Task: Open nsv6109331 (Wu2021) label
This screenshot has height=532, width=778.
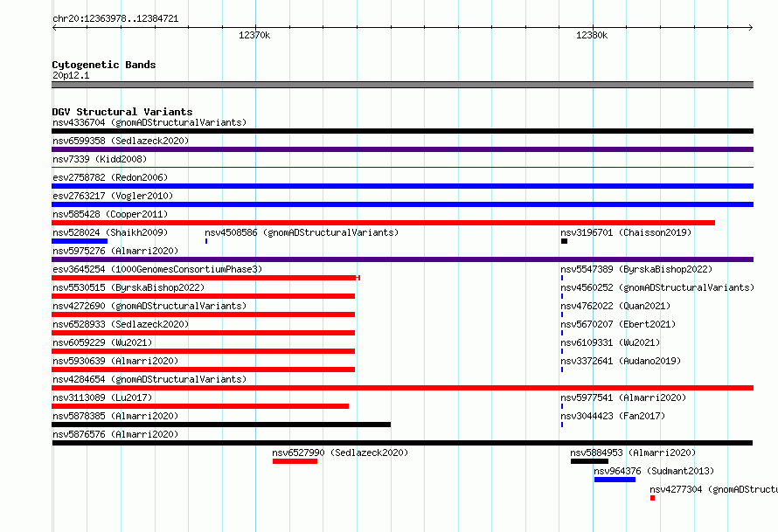Action: pyautogui.click(x=610, y=342)
